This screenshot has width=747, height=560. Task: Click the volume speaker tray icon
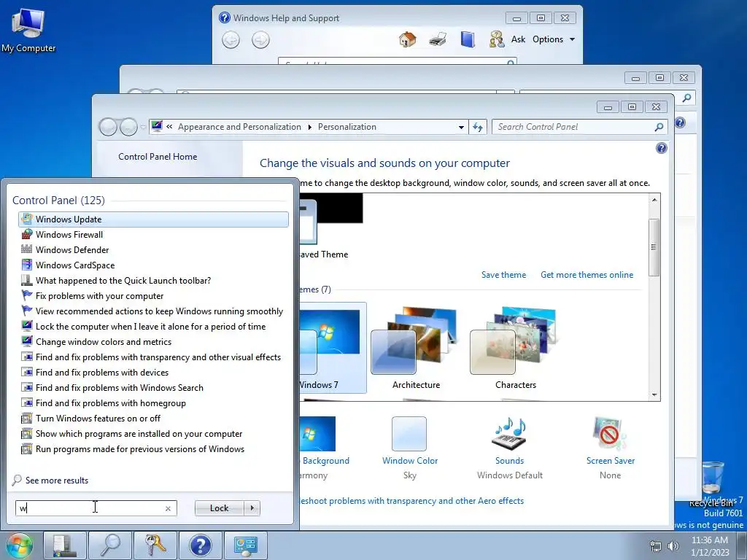coord(673,546)
